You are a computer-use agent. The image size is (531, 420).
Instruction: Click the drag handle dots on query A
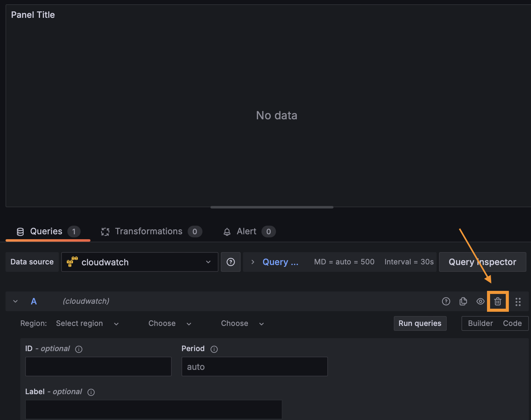pos(518,302)
